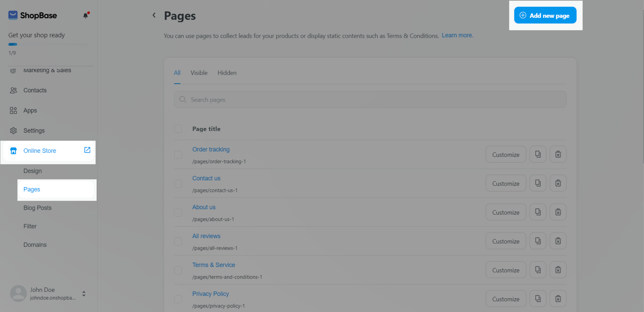The height and width of the screenshot is (312, 644).
Task: Click the shop setup progress bar
Action: (49, 44)
